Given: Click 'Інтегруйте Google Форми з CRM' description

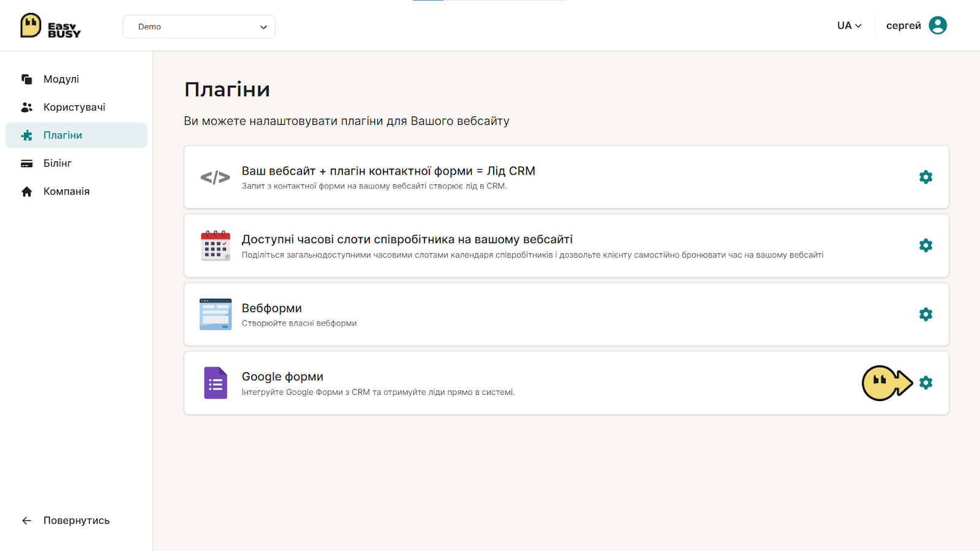Looking at the screenshot, I should tap(378, 392).
